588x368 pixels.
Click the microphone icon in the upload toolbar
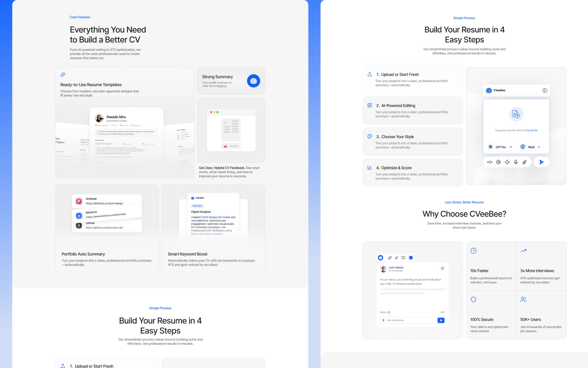516,162
